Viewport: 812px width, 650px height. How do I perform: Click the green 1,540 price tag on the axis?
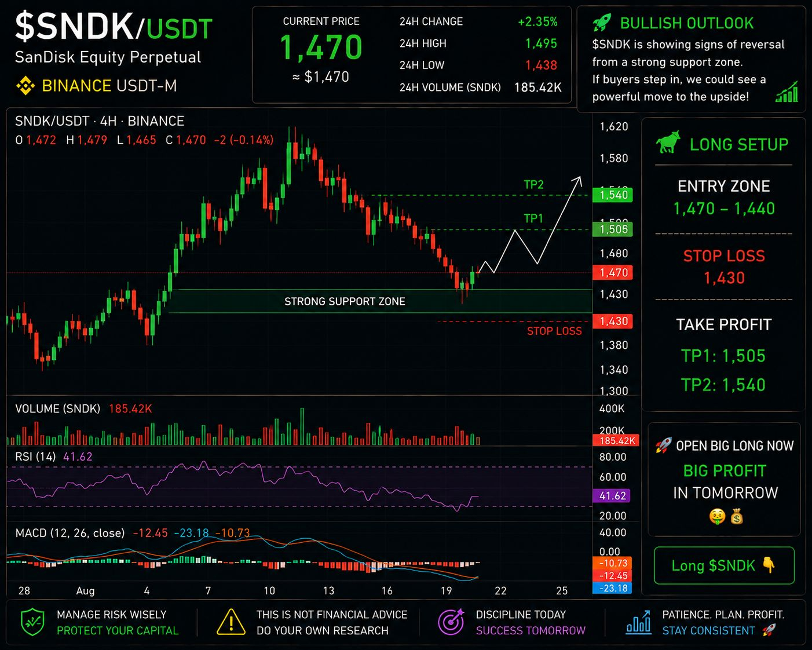coord(613,195)
